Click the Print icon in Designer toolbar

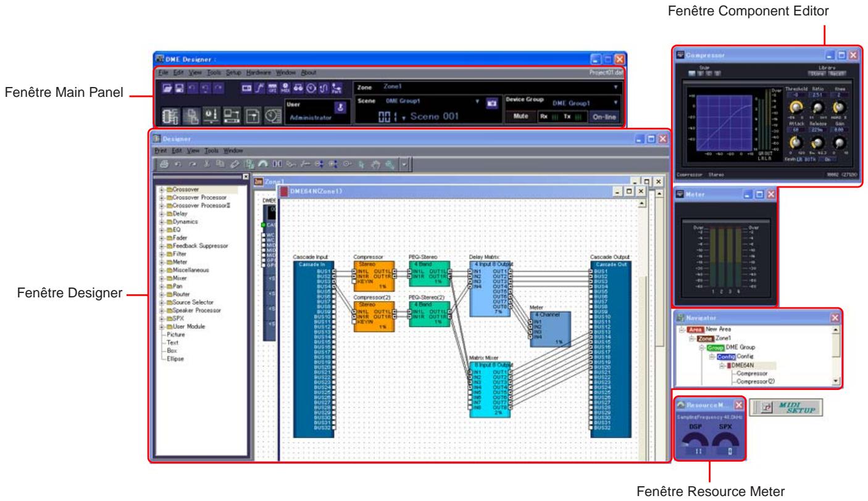pos(164,164)
